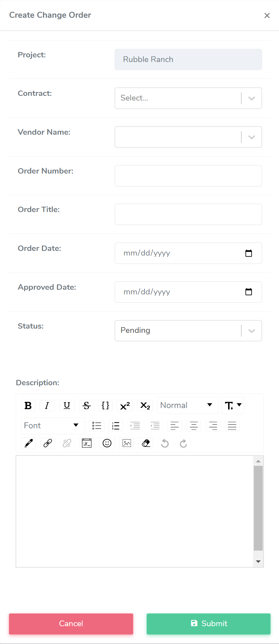Toggle underline formatting button
Image resolution: width=279 pixels, height=644 pixels.
(67, 406)
